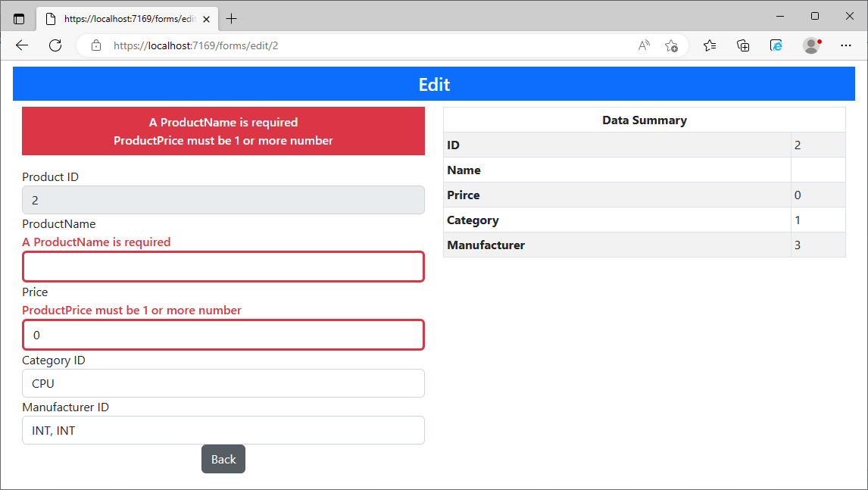Click inside the empty ProductName field

(223, 267)
